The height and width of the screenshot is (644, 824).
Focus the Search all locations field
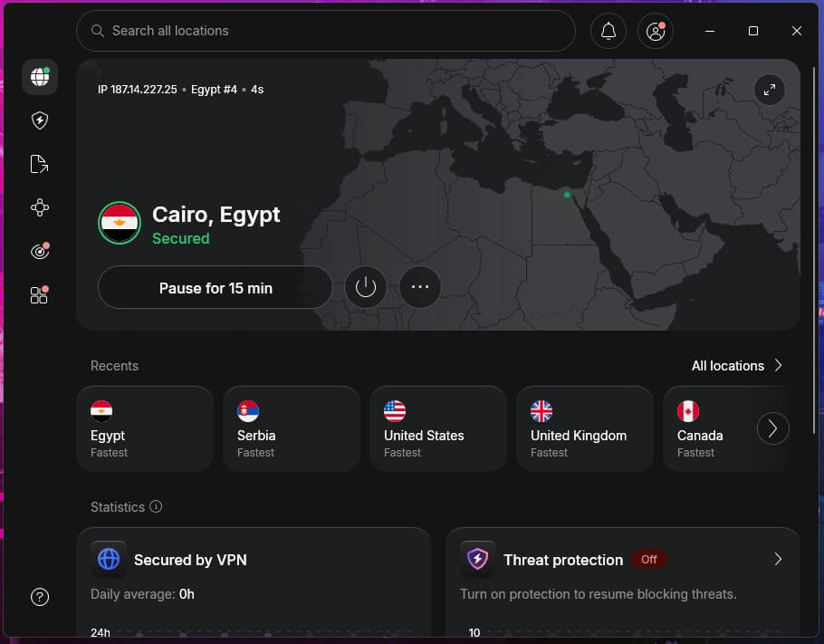pos(326,31)
